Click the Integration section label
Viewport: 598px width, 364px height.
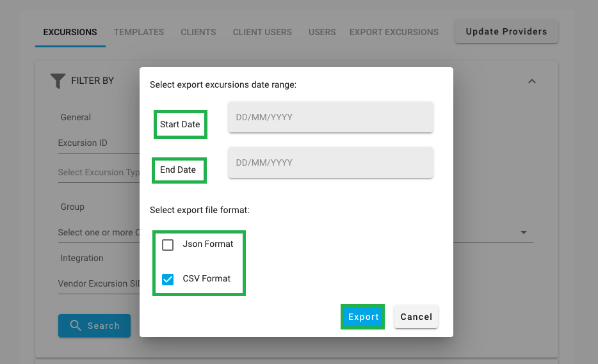coord(82,258)
